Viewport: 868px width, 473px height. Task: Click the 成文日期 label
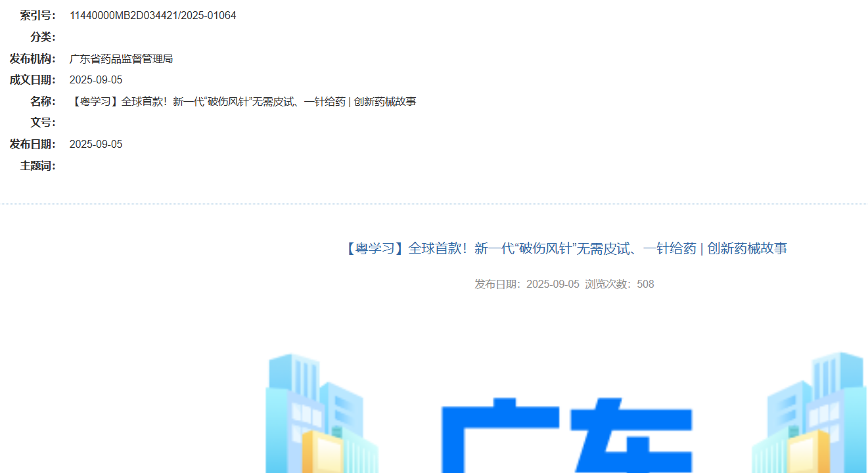(32, 80)
